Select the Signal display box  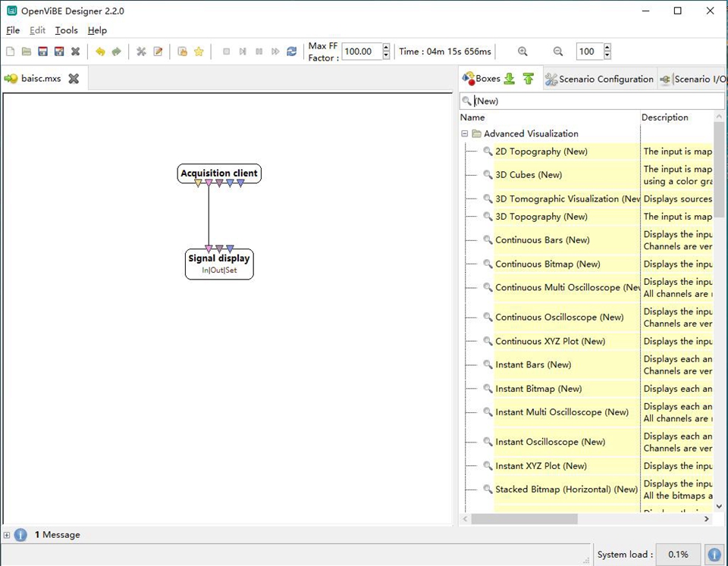point(219,259)
